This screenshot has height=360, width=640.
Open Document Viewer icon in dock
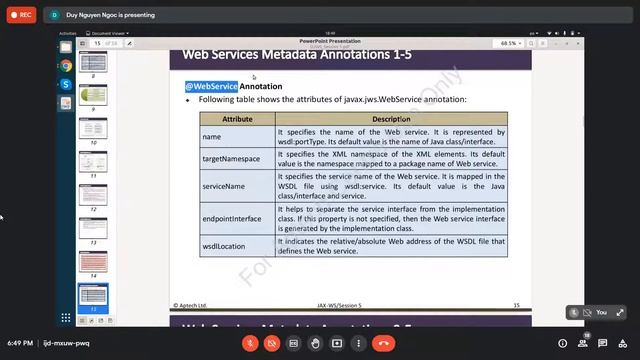(x=66, y=103)
